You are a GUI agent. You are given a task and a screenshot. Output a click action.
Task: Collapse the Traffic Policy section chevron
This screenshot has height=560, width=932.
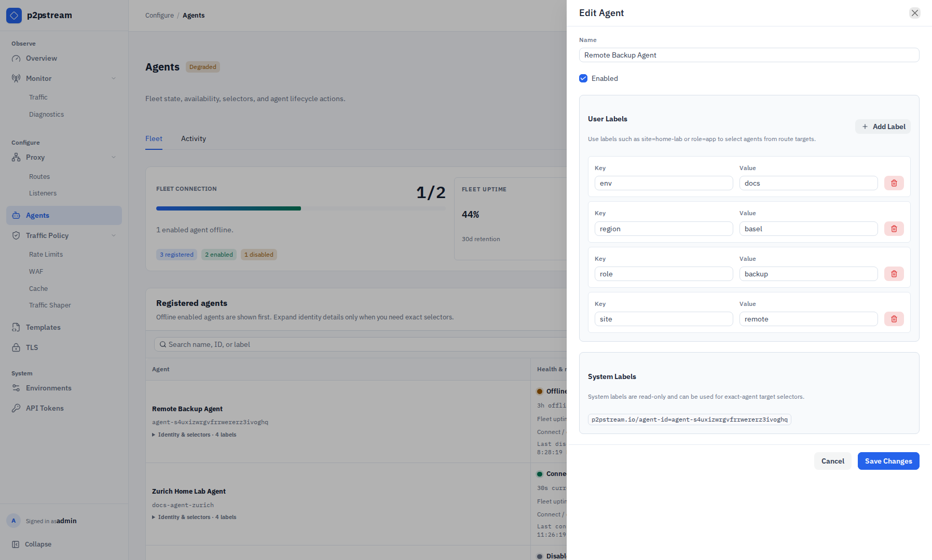[114, 235]
